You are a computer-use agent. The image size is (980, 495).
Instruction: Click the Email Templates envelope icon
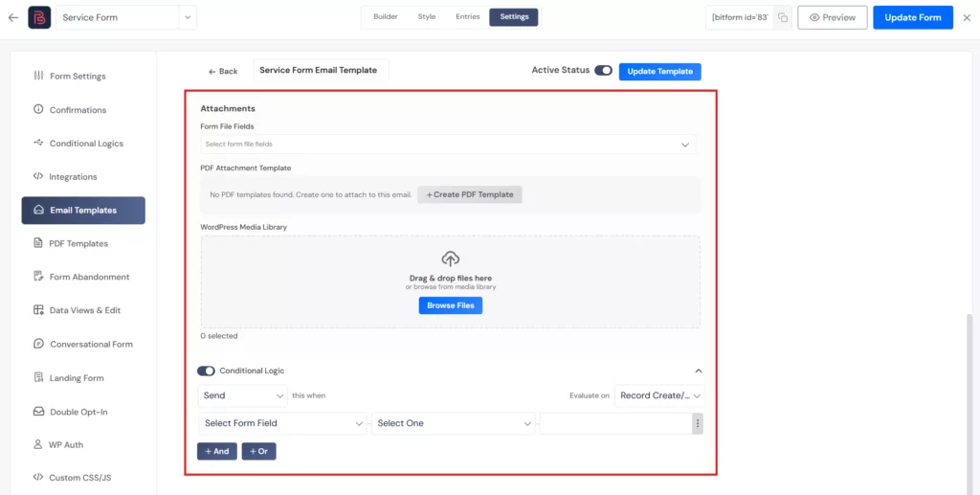click(x=38, y=210)
